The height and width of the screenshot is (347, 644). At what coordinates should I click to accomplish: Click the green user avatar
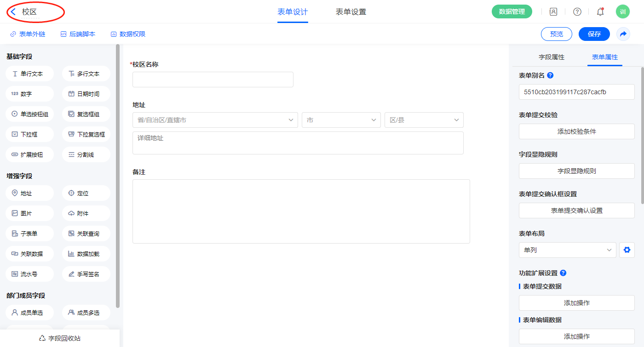pyautogui.click(x=622, y=12)
